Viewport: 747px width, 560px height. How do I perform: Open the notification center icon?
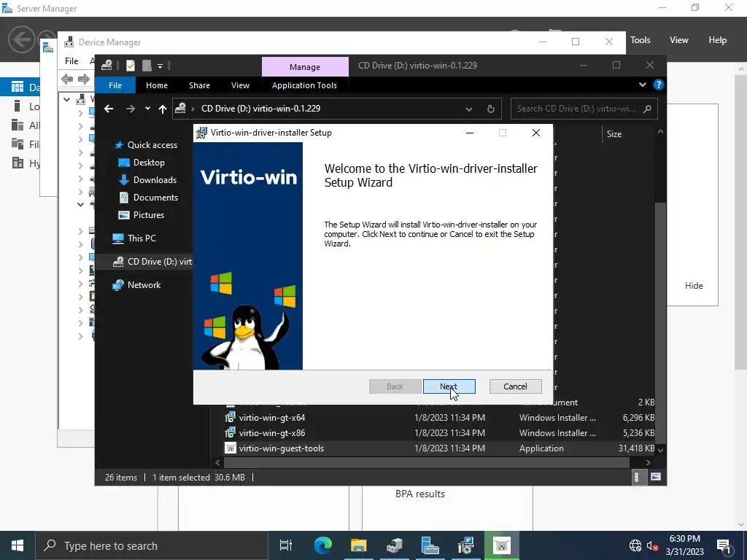tap(723, 545)
